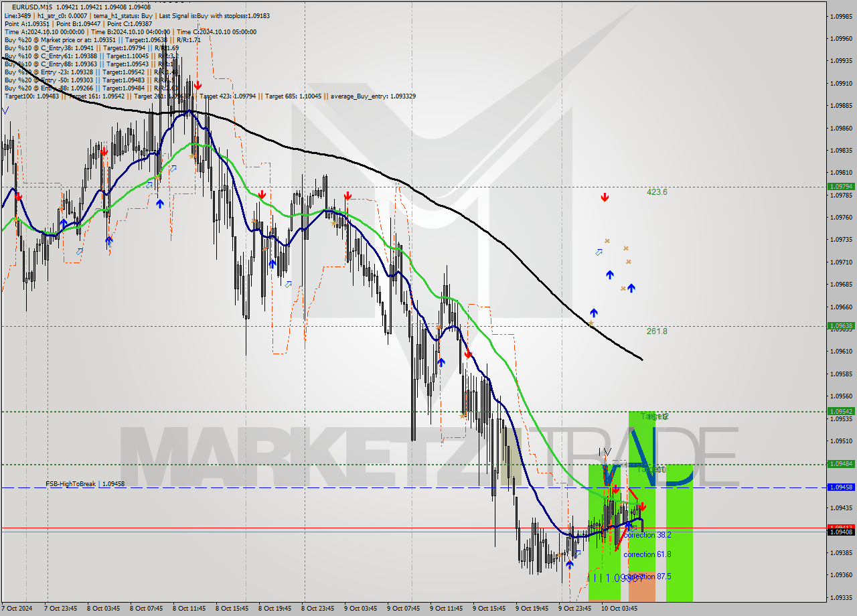Click the 423.6 Fibonacci level label

[x=657, y=192]
